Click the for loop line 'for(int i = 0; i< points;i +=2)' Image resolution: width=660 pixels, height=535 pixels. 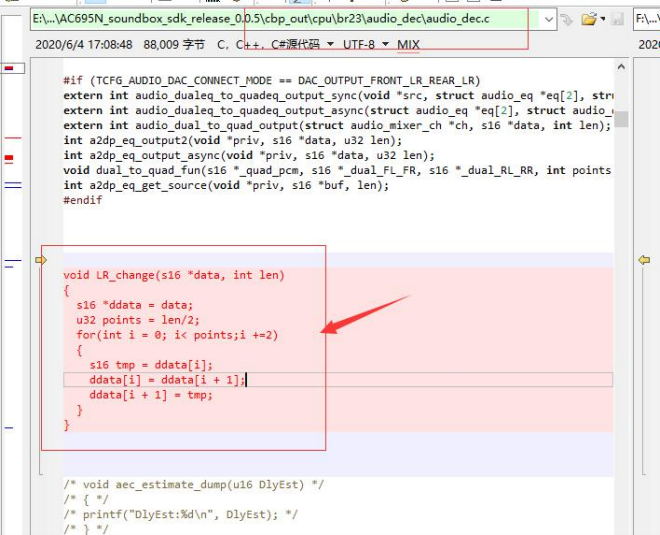177,335
